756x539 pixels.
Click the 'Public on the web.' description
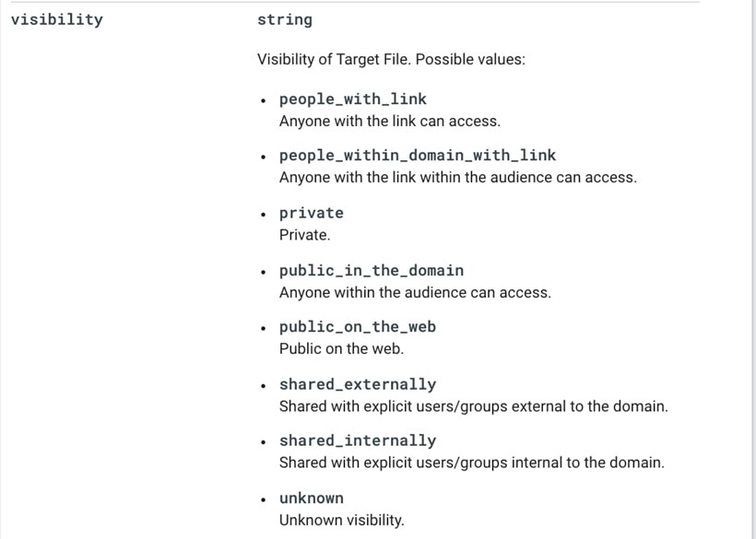[x=341, y=349]
